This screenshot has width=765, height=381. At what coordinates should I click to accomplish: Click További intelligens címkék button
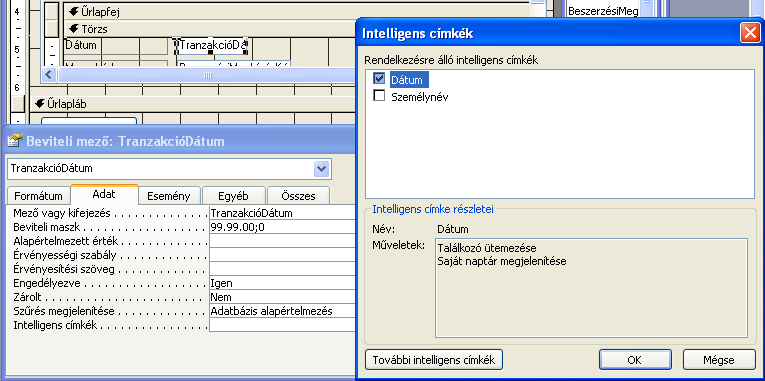tap(434, 360)
